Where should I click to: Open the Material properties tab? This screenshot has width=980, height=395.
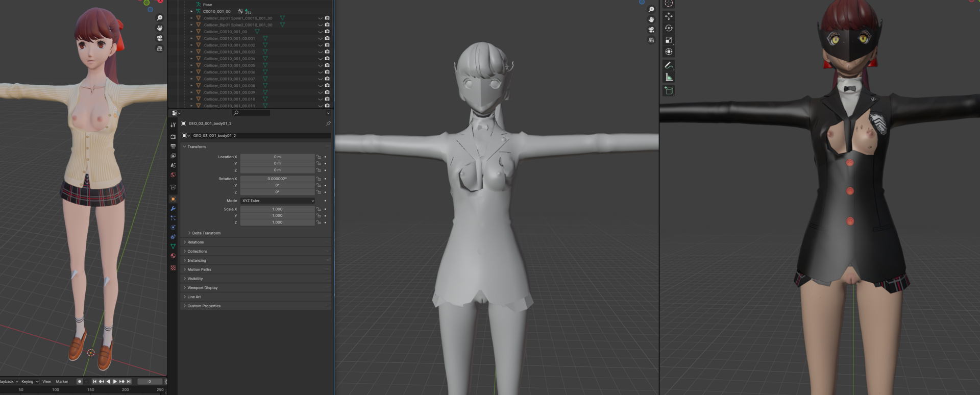point(173,256)
